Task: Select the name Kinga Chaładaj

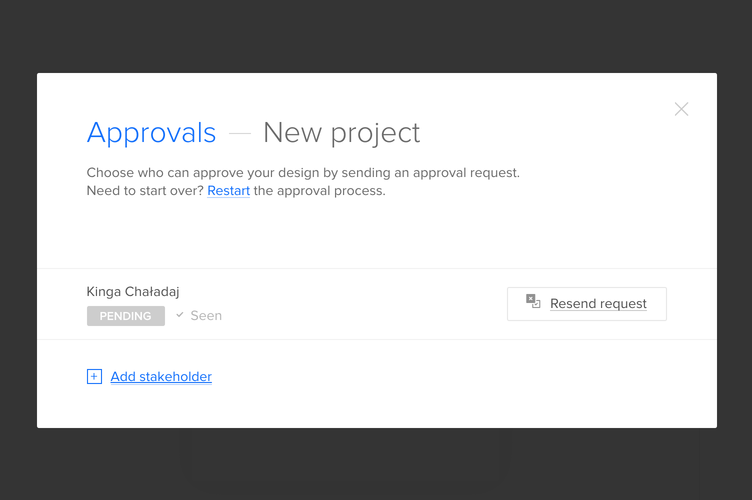Action: pos(133,291)
